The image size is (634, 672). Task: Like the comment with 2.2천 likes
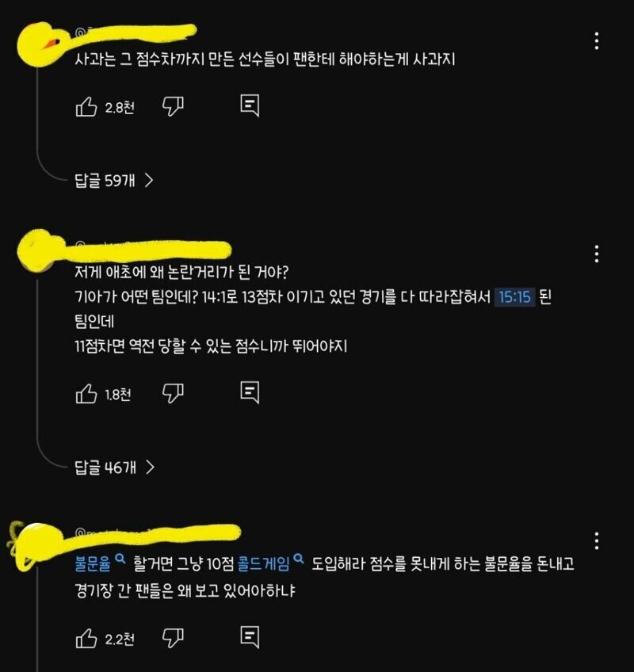(x=86, y=639)
